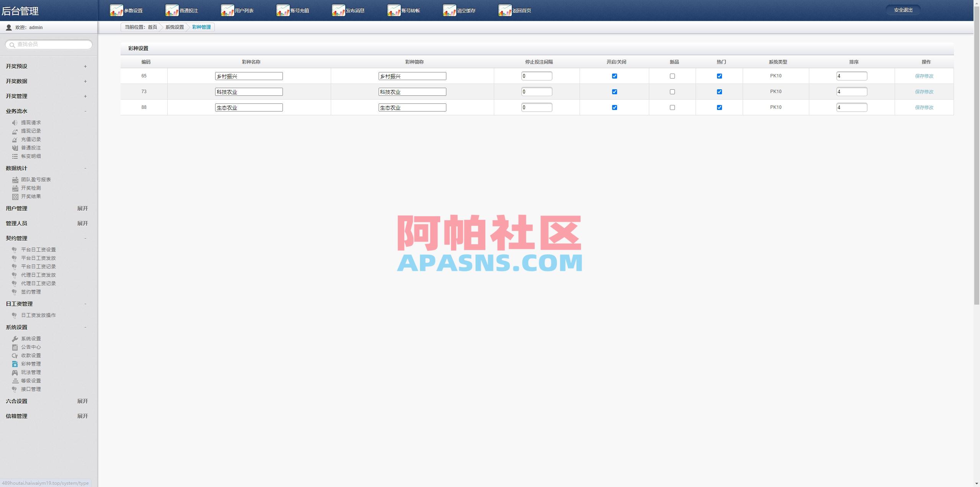Expand 开奖预设 sidebar section
The height and width of the screenshot is (487, 980).
click(x=85, y=66)
